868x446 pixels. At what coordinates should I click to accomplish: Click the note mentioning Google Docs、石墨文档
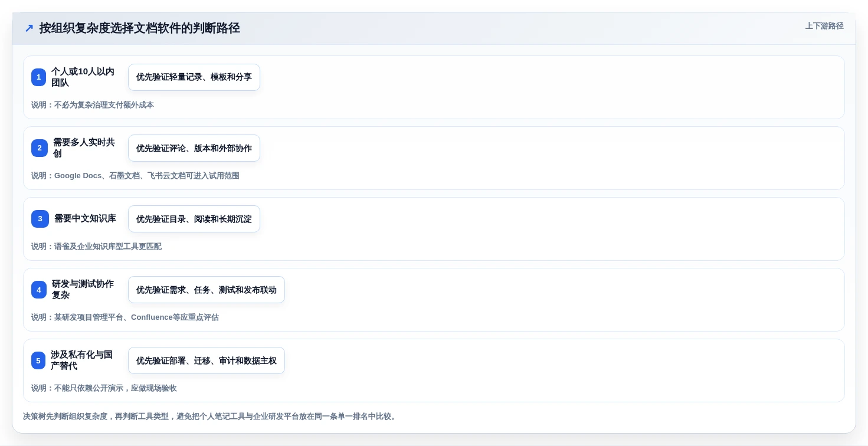(135, 176)
